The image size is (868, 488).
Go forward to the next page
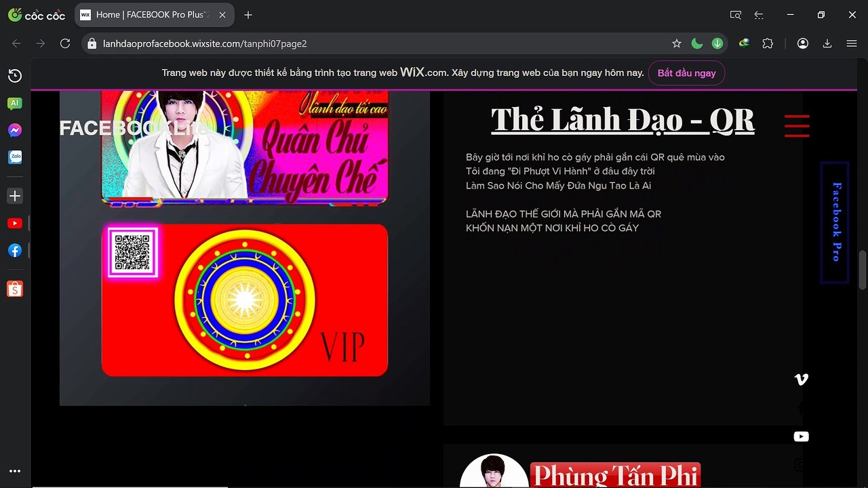pyautogui.click(x=41, y=43)
